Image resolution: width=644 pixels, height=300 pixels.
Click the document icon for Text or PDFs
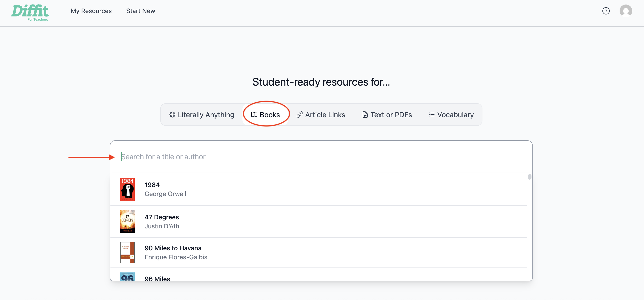(x=365, y=115)
